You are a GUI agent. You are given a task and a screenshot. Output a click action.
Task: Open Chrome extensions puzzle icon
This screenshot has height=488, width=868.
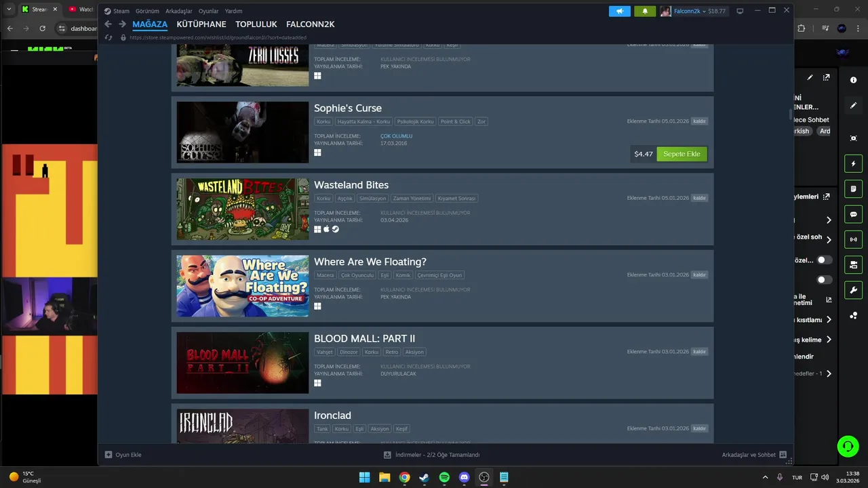[x=801, y=28]
